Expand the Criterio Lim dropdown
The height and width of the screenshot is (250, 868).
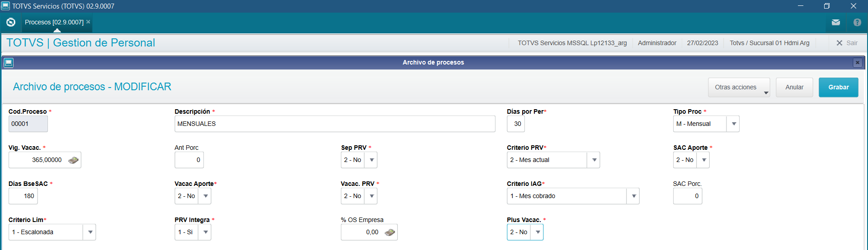(90, 232)
